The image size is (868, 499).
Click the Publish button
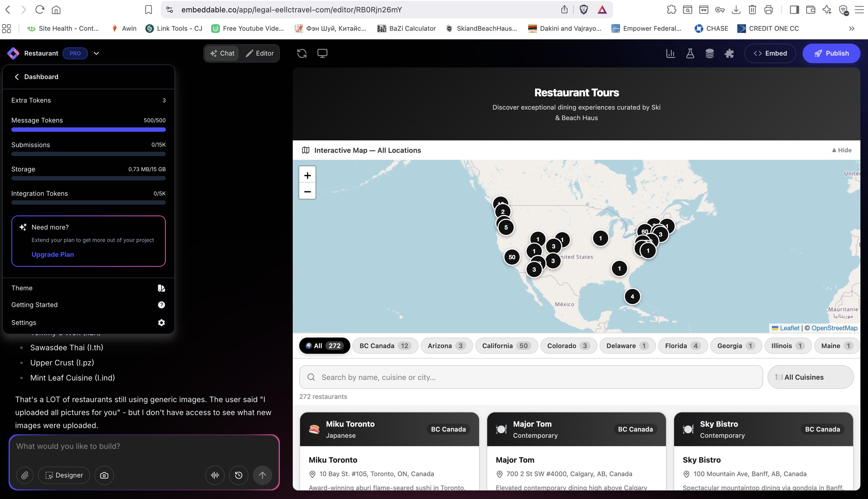[831, 53]
